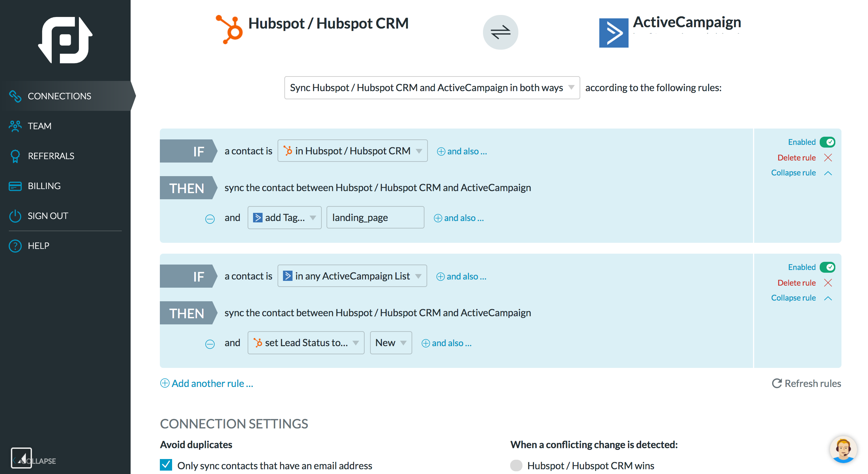This screenshot has height=474, width=868.
Task: Open the sync direction dropdown
Action: (432, 88)
